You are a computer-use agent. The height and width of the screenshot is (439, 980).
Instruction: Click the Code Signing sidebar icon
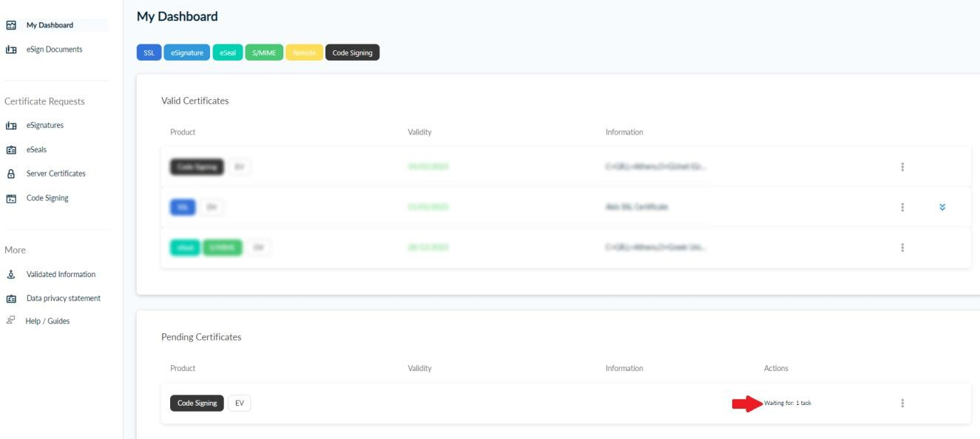10,198
